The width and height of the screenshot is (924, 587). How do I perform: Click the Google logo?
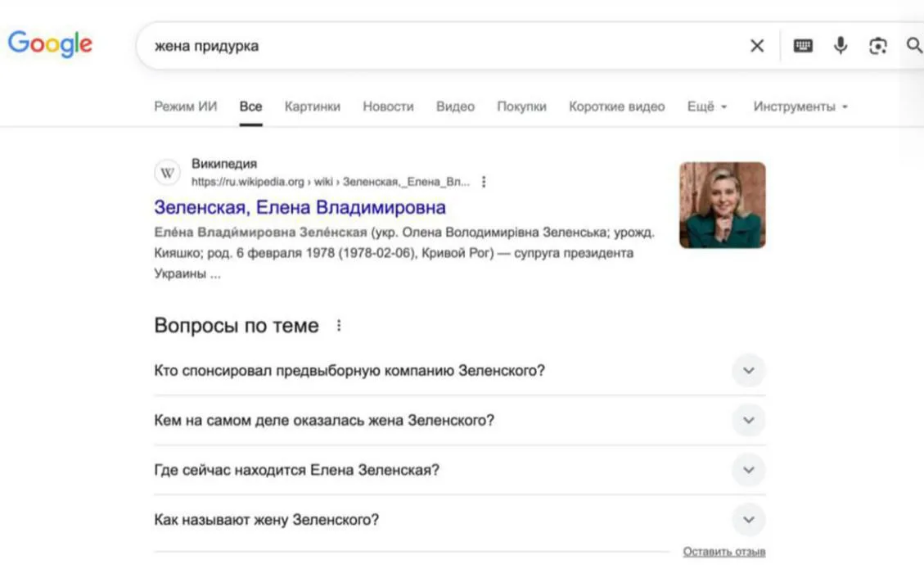pyautogui.click(x=50, y=43)
